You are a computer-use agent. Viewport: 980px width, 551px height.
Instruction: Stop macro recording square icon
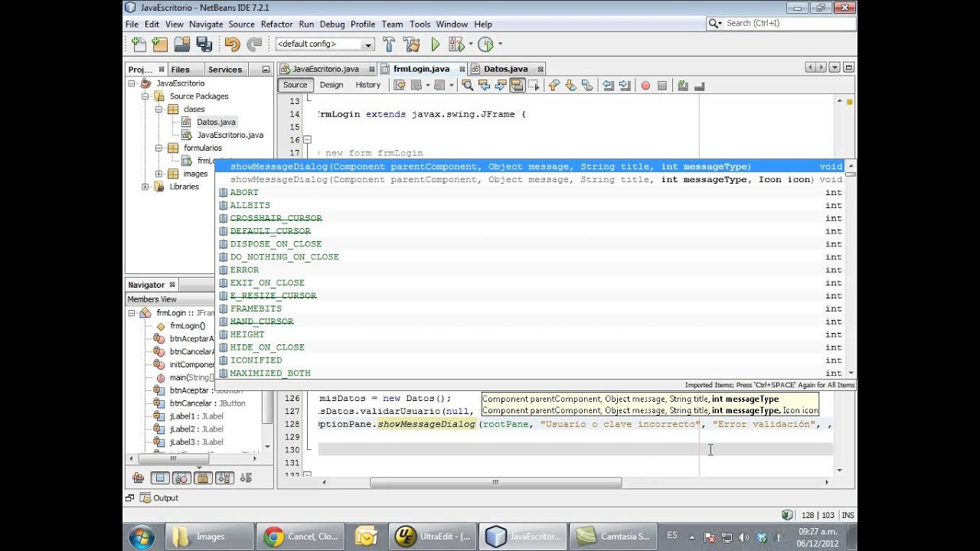pos(662,85)
